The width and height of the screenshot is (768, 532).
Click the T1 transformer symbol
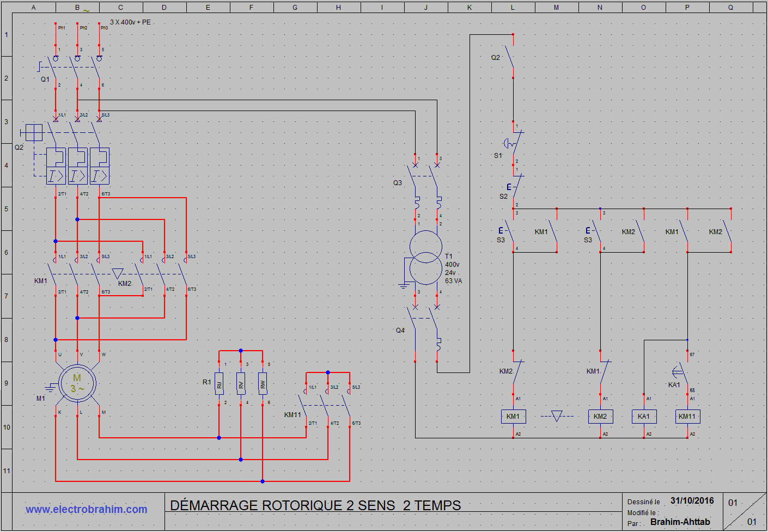tap(425, 258)
